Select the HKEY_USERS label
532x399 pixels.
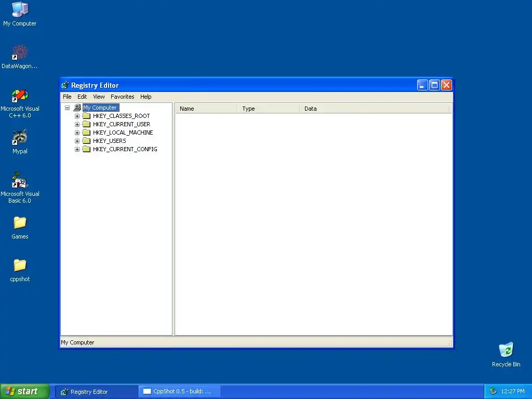[x=109, y=141]
